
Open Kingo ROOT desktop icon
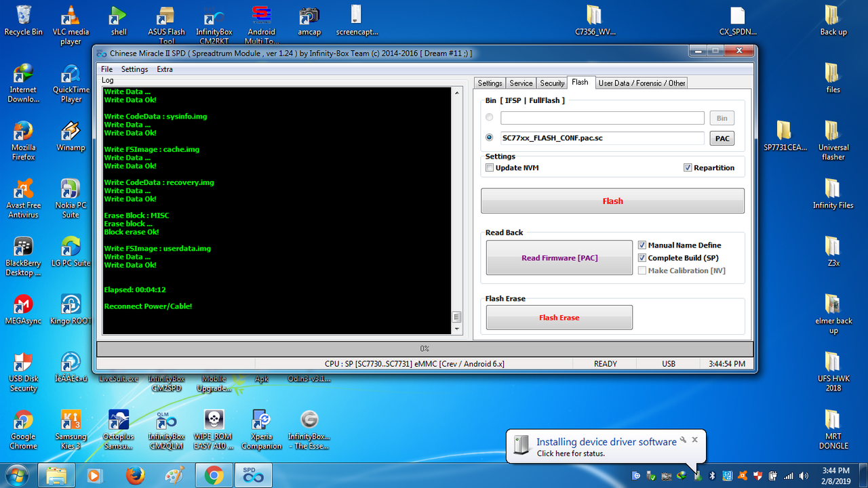(71, 310)
